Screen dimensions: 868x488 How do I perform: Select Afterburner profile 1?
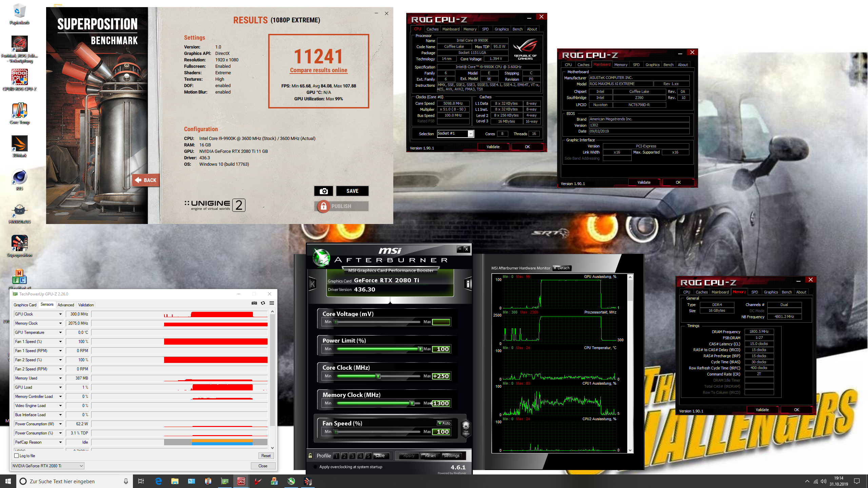pyautogui.click(x=336, y=456)
